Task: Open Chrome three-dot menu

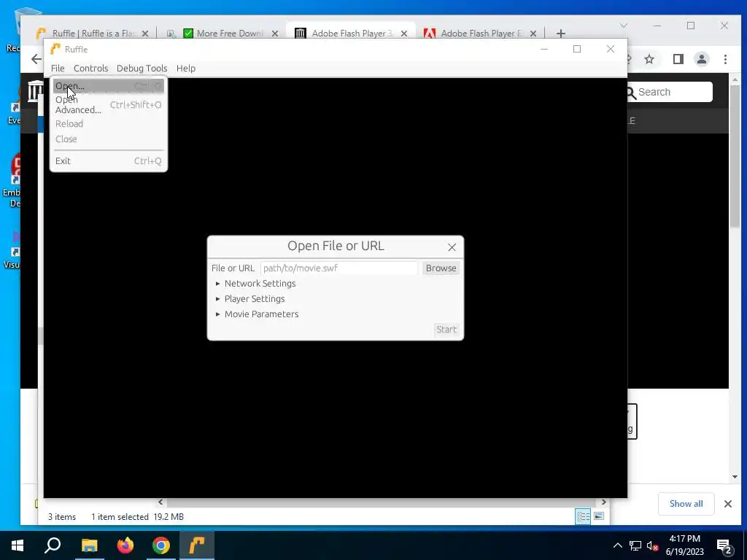Action: [x=725, y=59]
